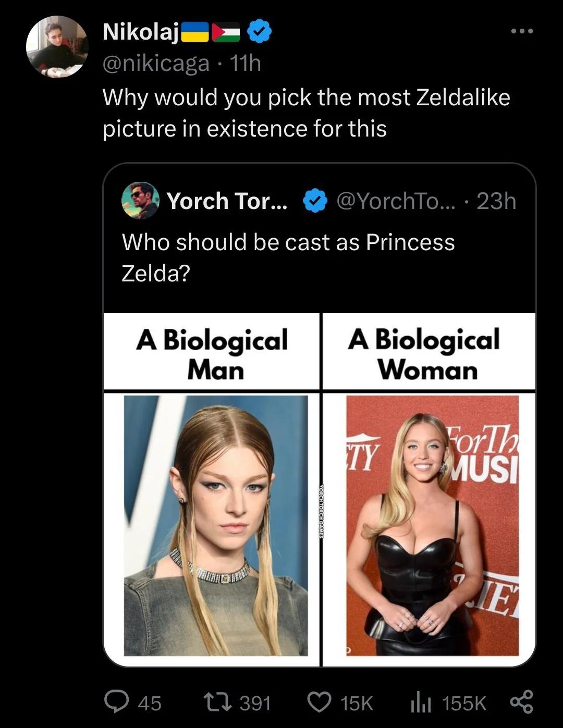
Task: Click the 15K likes count
Action: coord(357,703)
